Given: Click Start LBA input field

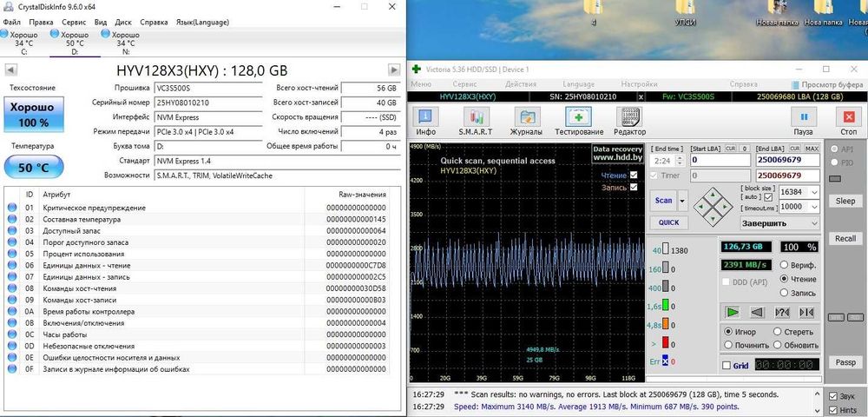Looking at the screenshot, I should 720,160.
